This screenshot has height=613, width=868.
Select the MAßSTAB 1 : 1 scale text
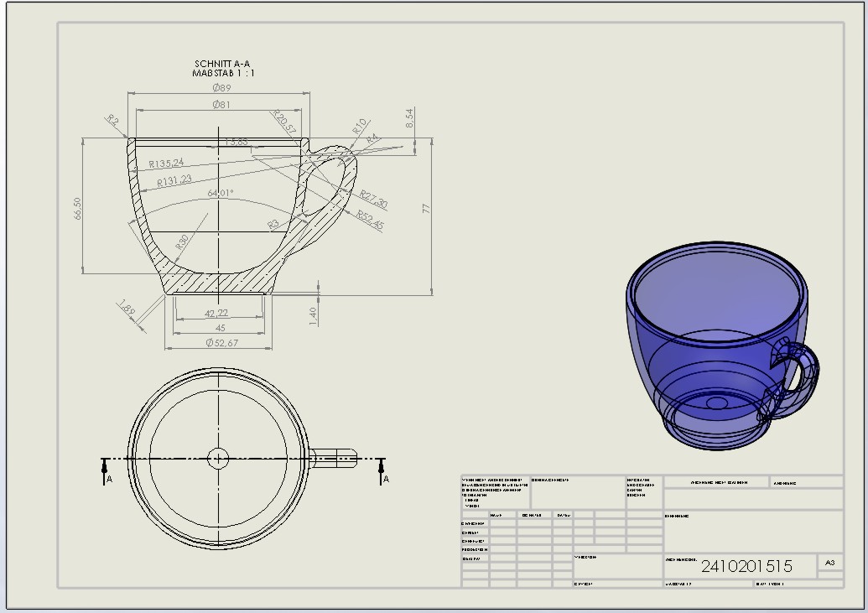coord(224,73)
